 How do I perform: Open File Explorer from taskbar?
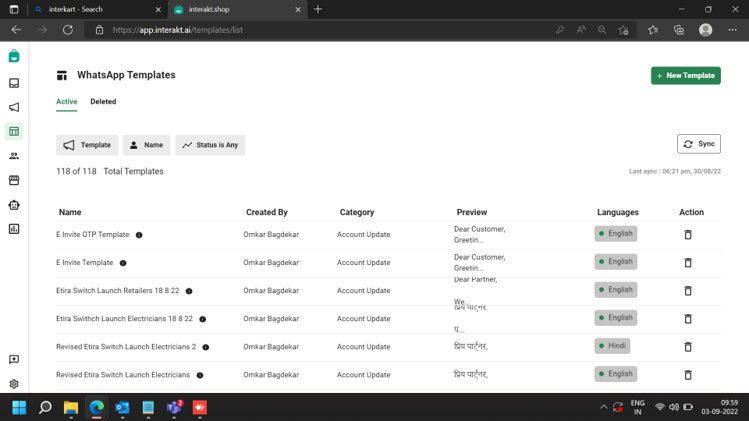pyautogui.click(x=71, y=408)
